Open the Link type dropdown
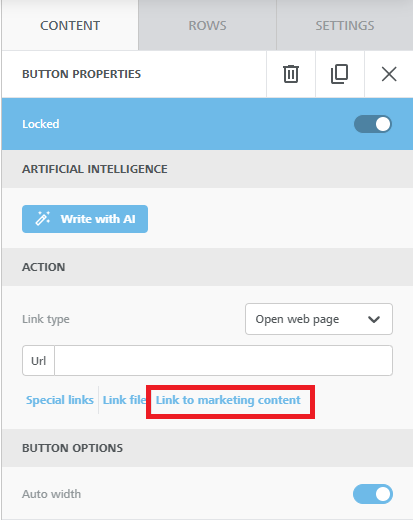 pyautogui.click(x=319, y=319)
